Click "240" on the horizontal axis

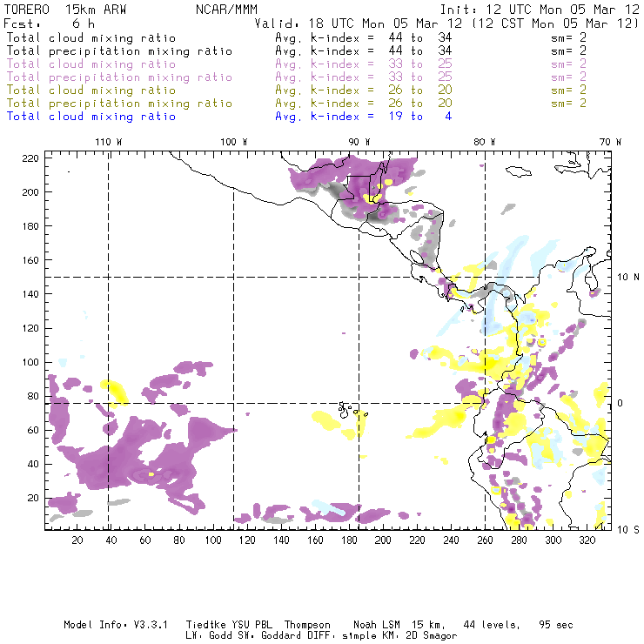(x=451, y=540)
